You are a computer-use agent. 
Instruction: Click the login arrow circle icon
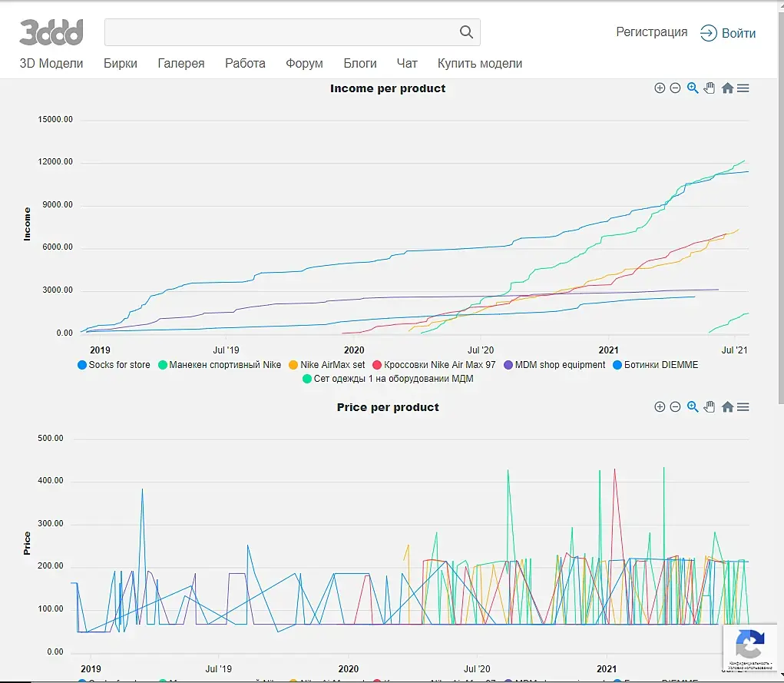point(708,33)
